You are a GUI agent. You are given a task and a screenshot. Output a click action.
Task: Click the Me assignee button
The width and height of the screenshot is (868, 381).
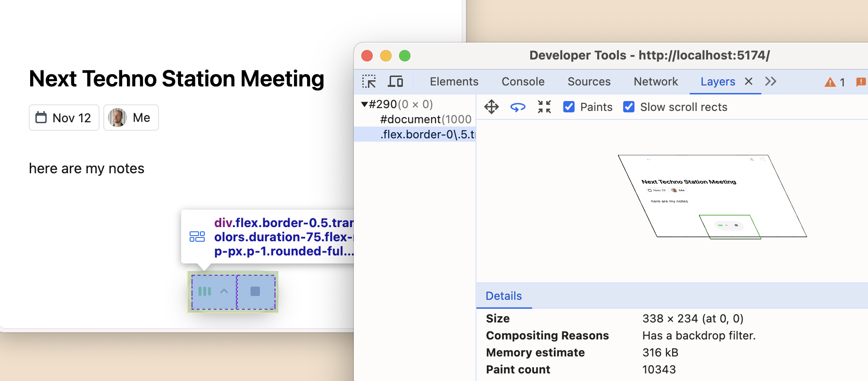coord(131,118)
